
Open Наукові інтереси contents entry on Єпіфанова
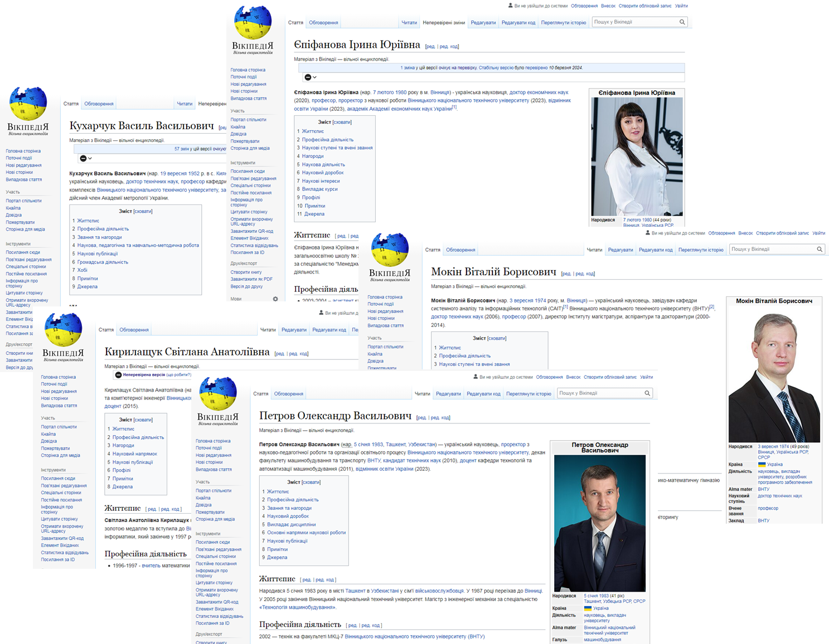pos(321,181)
